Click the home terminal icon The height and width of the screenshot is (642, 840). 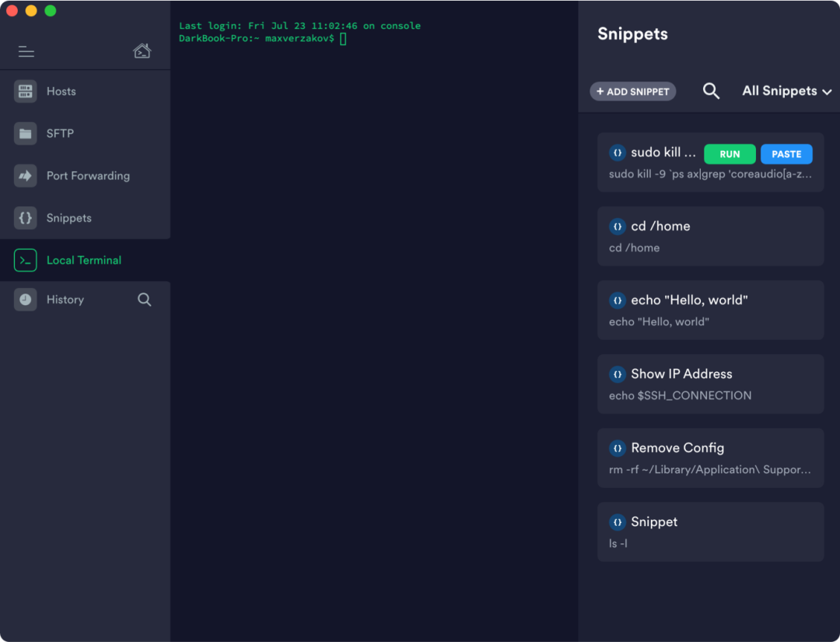tap(142, 51)
